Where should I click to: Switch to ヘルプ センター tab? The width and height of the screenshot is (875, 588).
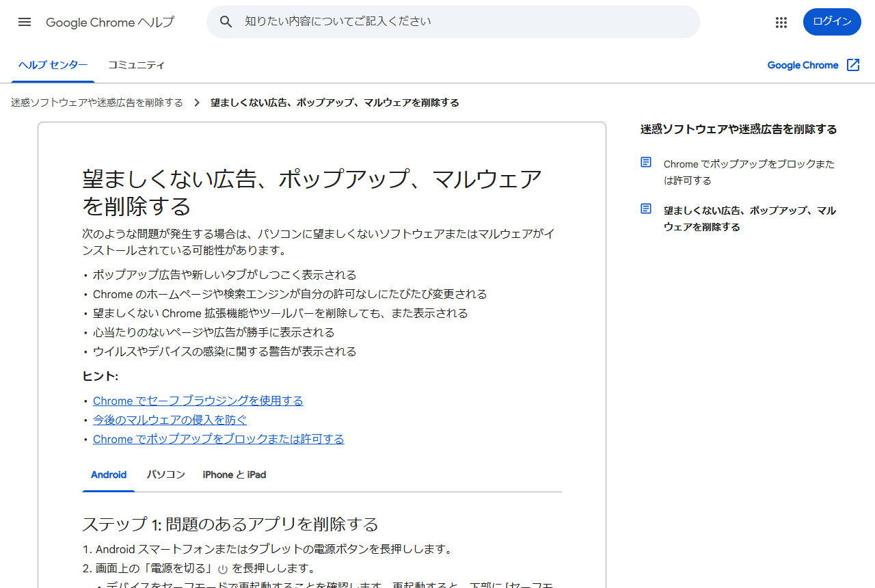coord(53,65)
